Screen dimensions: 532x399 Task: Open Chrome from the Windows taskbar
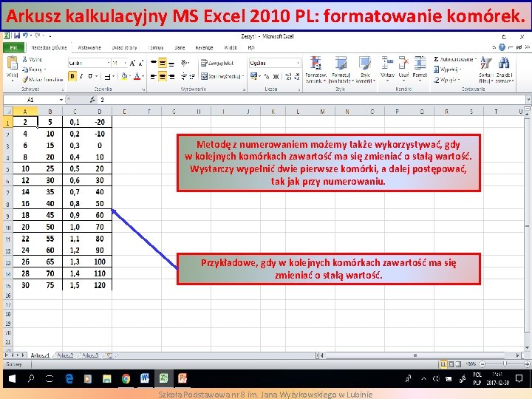[x=126, y=378]
